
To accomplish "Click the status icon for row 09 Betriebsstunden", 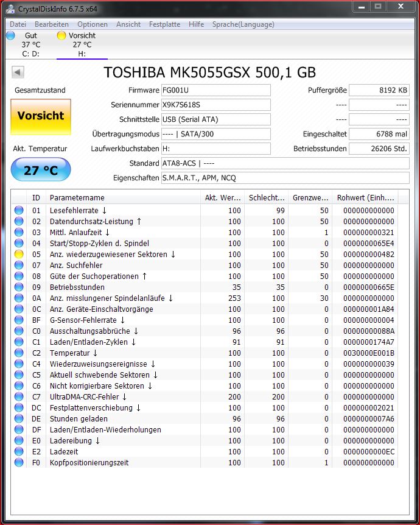I will [x=19, y=287].
